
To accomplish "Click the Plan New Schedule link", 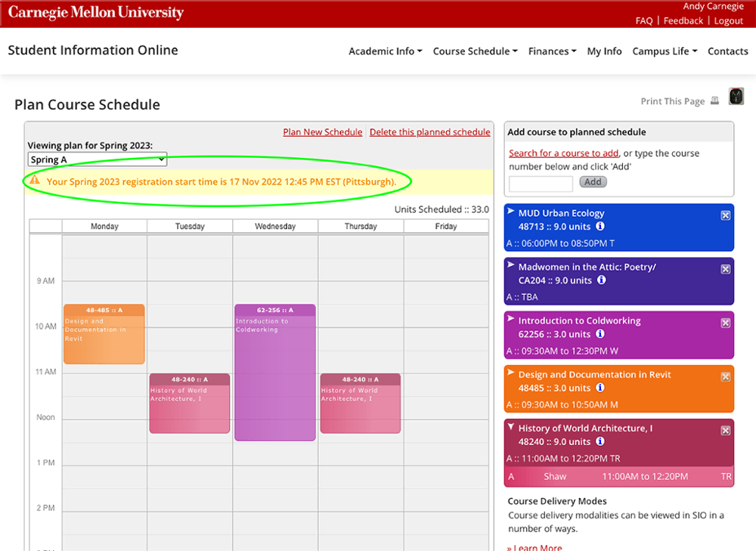I will point(323,132).
